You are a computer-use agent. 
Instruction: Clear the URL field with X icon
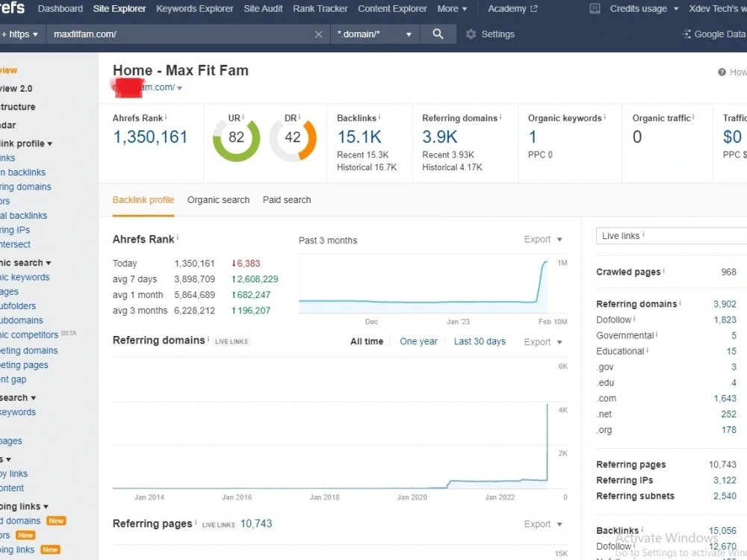[319, 34]
